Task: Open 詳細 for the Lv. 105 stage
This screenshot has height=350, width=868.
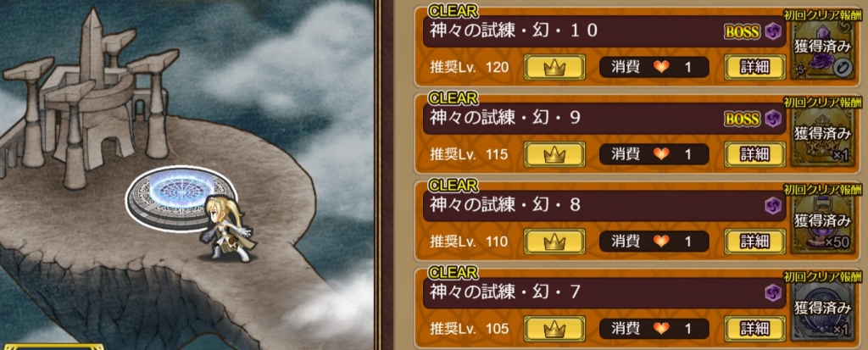Action: [x=754, y=329]
